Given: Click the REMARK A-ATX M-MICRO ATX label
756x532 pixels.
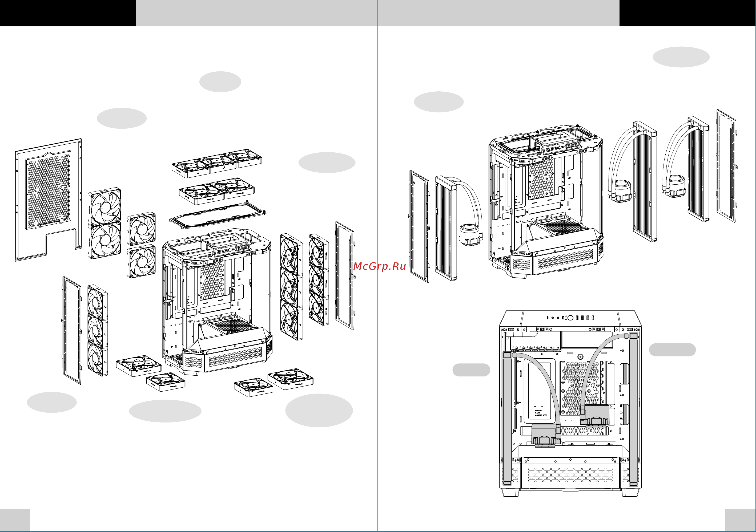Looking at the screenshot, I should [x=540, y=413].
